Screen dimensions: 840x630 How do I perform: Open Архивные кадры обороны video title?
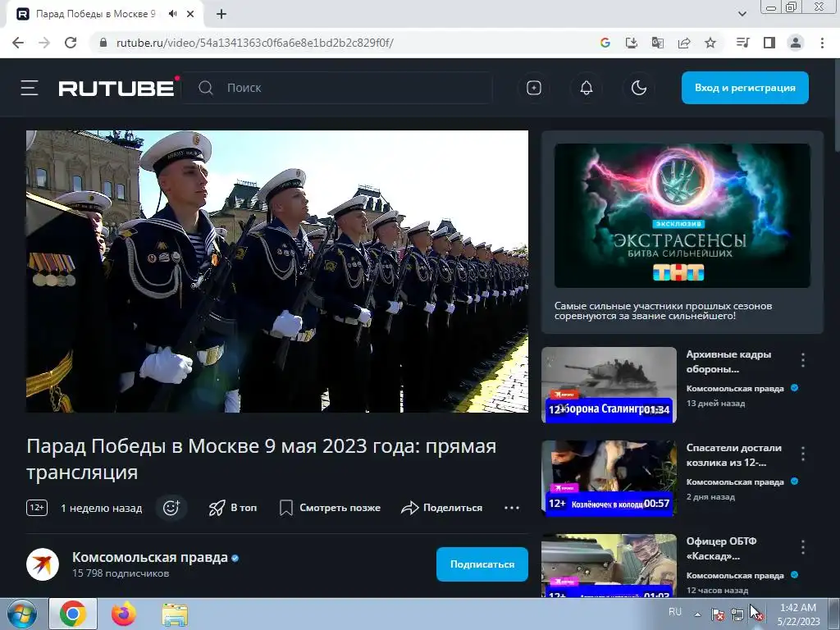pyautogui.click(x=728, y=362)
